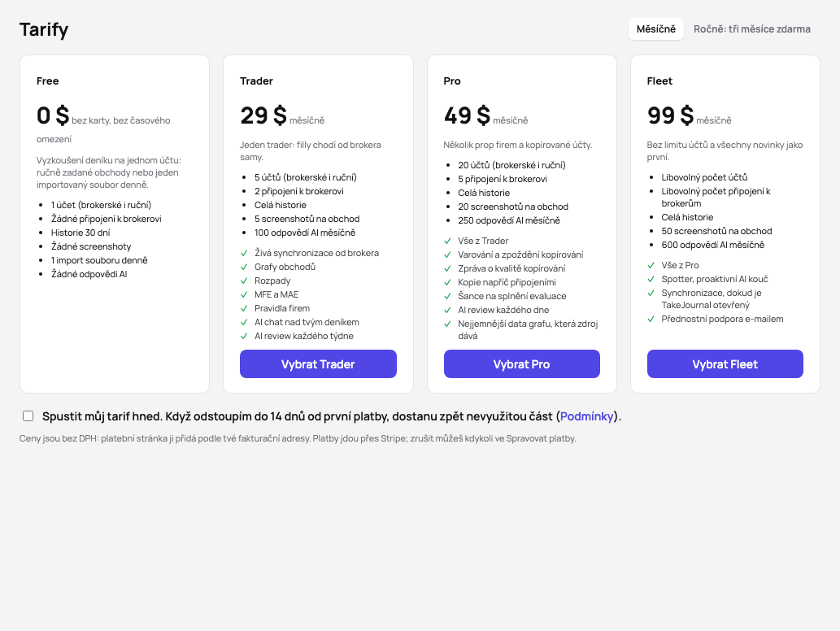Click checkmark next to Synchronizace, dokud je TakeJournal
Screen dimensions: 840x631
click(651, 294)
